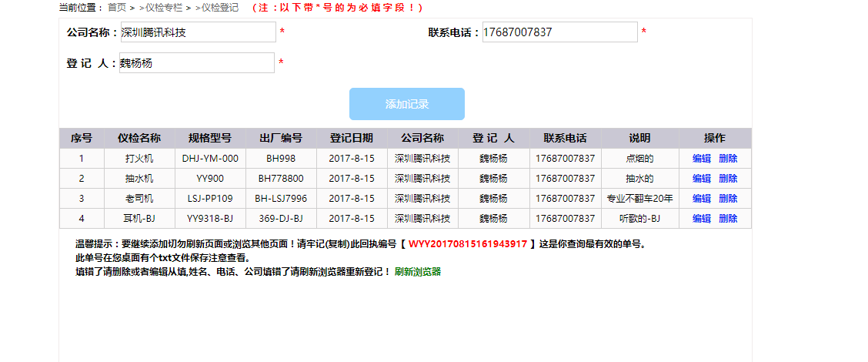
Task: Click the required-fields note in red
Action: coord(338,8)
